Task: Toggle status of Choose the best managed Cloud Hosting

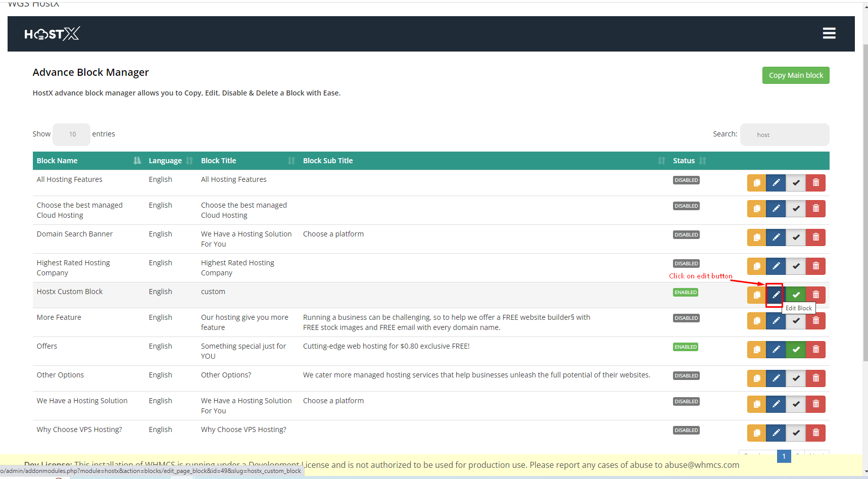Action: (x=796, y=209)
